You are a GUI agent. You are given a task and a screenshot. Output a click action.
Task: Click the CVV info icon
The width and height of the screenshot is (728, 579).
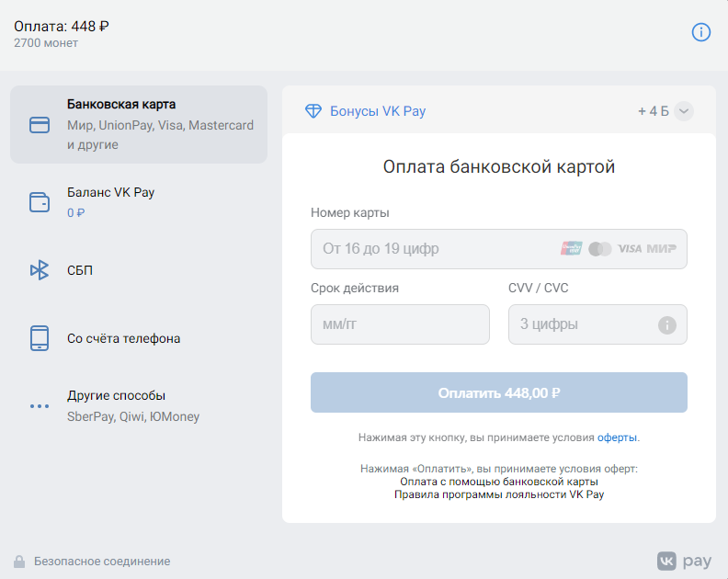(x=667, y=324)
